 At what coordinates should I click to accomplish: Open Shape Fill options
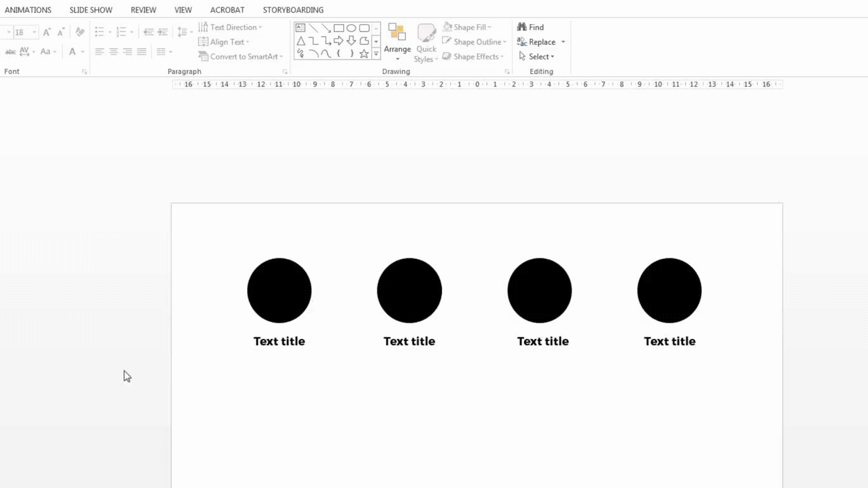coord(467,27)
